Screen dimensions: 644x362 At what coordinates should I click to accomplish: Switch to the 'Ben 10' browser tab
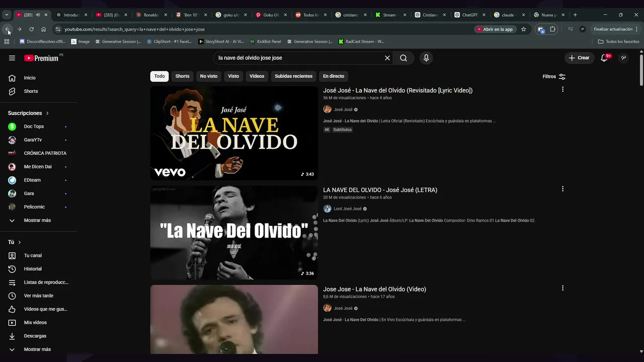(x=191, y=15)
